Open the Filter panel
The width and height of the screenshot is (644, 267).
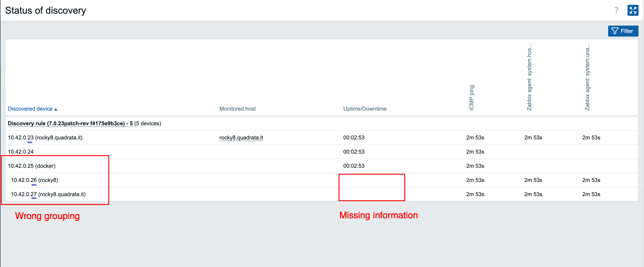click(x=623, y=31)
